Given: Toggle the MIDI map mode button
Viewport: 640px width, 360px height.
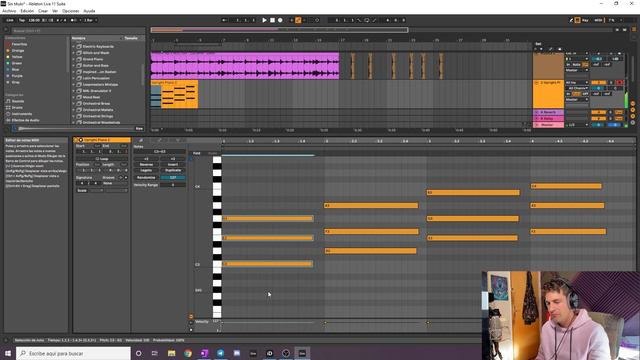Looking at the screenshot, I should 598,20.
